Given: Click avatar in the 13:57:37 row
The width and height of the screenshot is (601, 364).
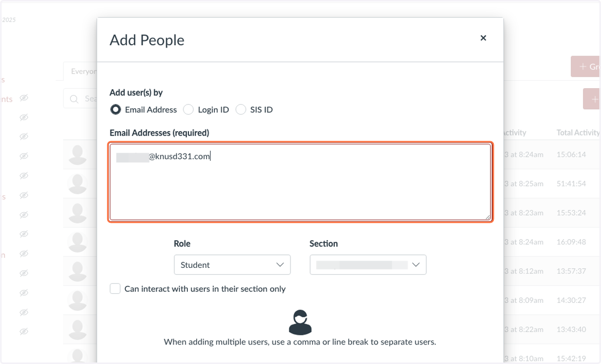Looking at the screenshot, I should click(78, 271).
